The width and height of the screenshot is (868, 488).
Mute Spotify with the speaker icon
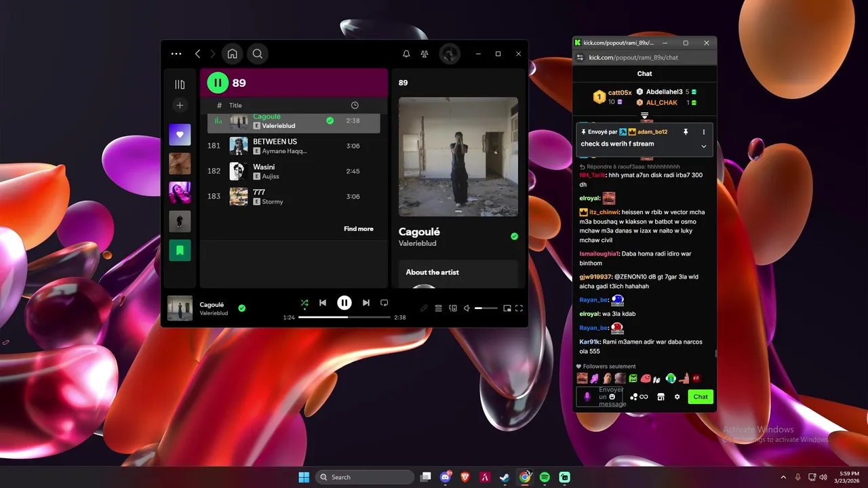467,308
